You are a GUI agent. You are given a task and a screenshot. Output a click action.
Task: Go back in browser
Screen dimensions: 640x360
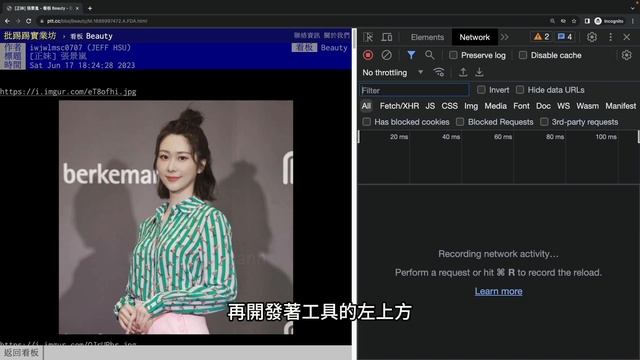pos(7,21)
